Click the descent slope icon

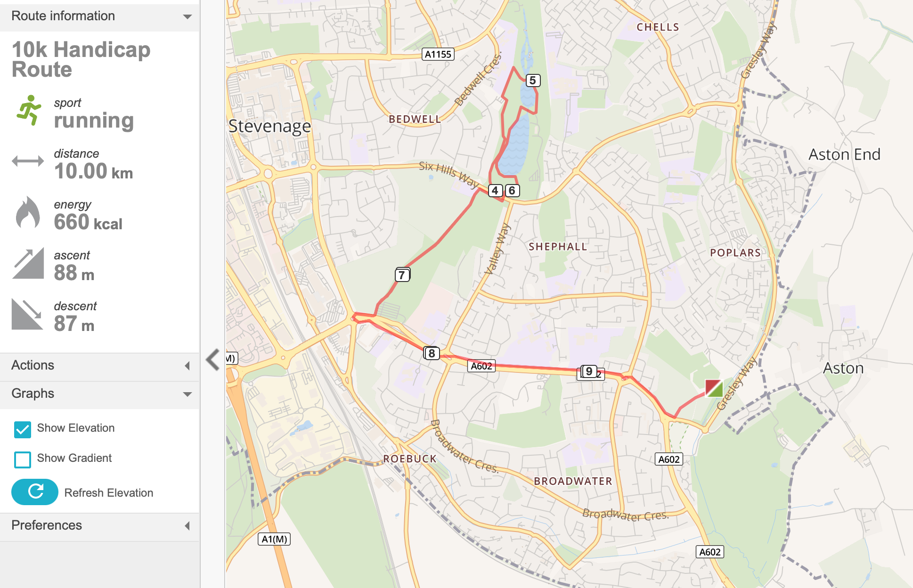28,314
